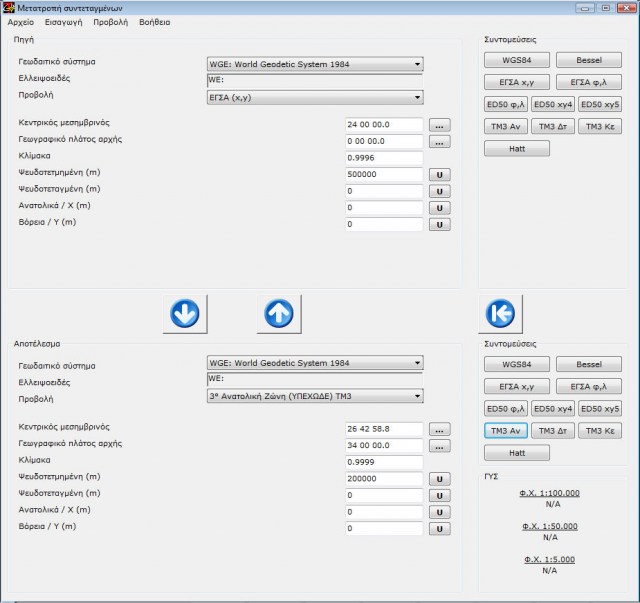Screen dimensions: 640x603
Task: Open source Γεωδαιτικό σύστημα dropdown
Action: 314,65
